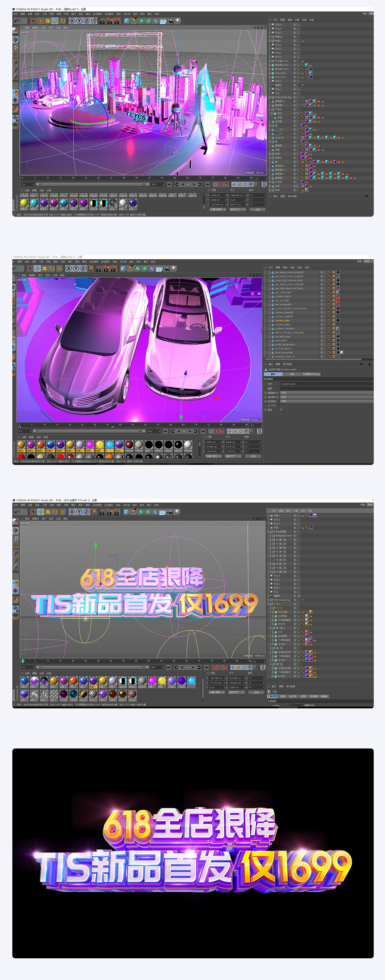
Task: Select the yellow material ball in the top window
Action: click(24, 203)
